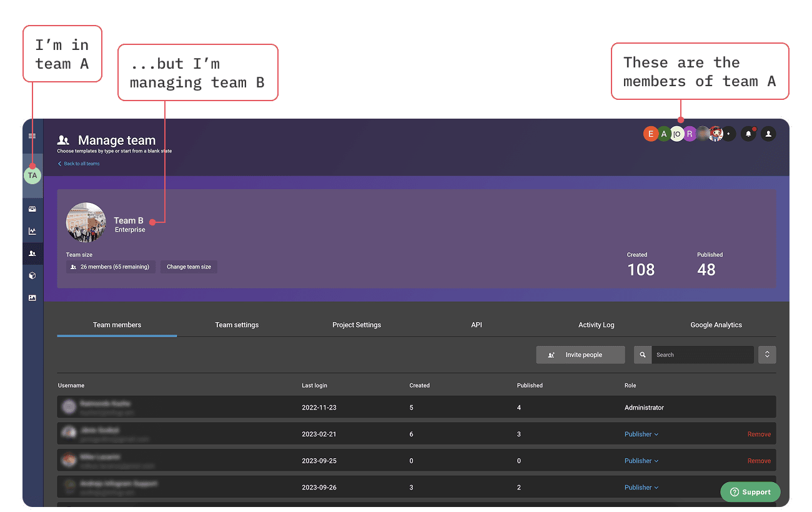Open the cube icon in sidebar

[32, 275]
